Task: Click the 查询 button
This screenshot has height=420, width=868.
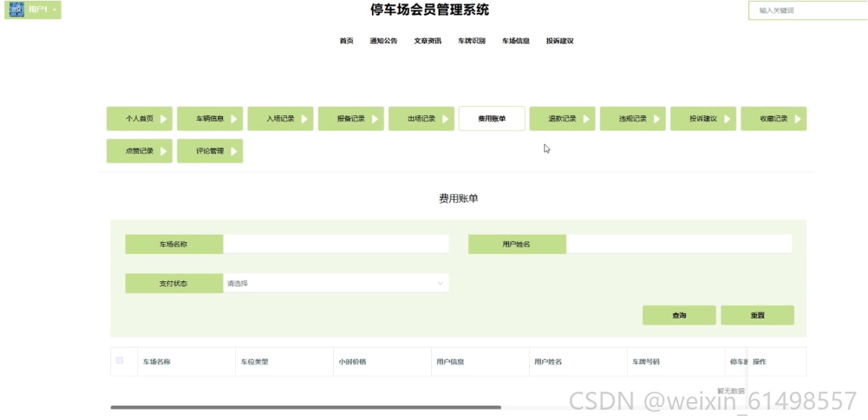Action: tap(679, 315)
